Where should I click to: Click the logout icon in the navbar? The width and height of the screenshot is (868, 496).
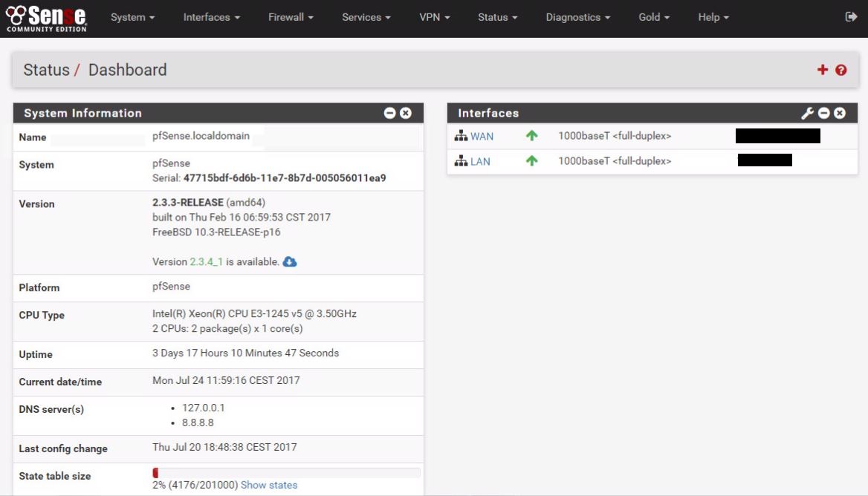(852, 17)
